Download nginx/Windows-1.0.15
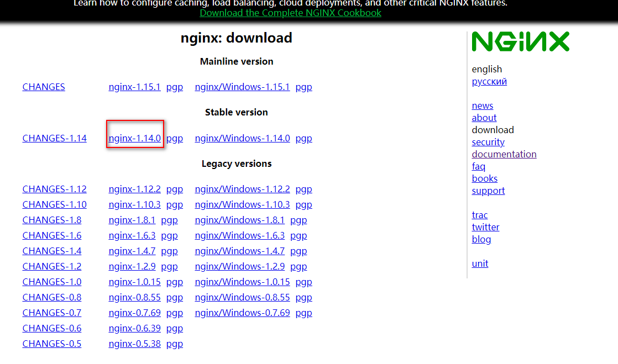The width and height of the screenshot is (618, 364). pos(243,282)
